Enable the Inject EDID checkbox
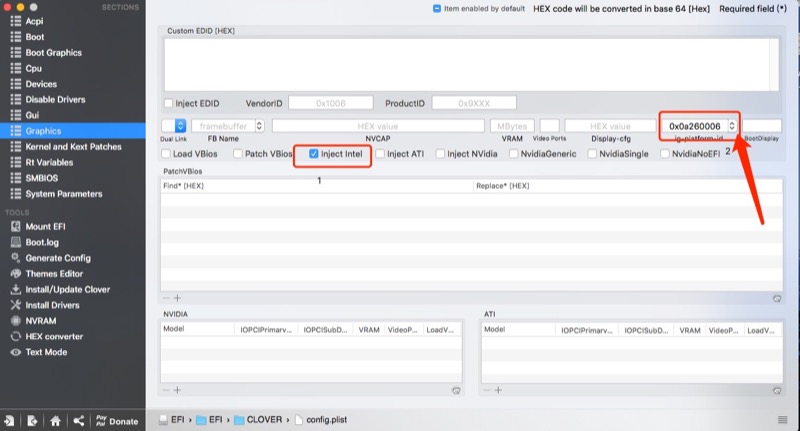 coord(168,103)
